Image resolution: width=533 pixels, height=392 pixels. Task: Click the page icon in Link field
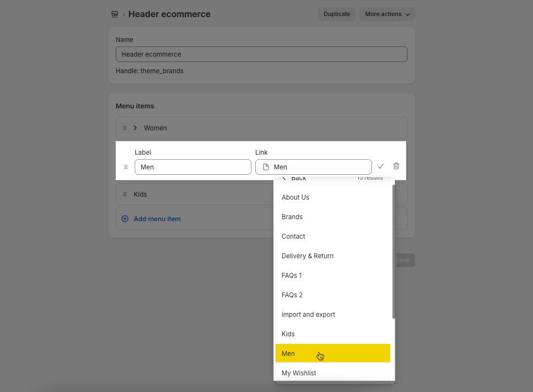coord(266,167)
